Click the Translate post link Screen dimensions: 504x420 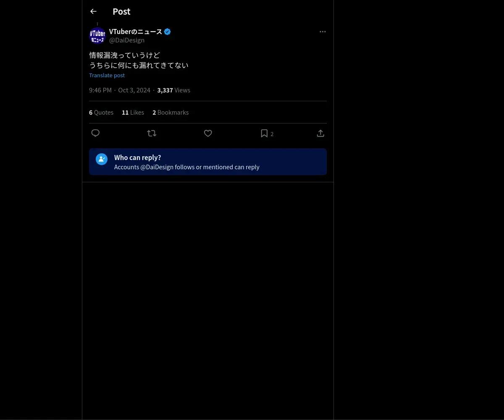[107, 75]
